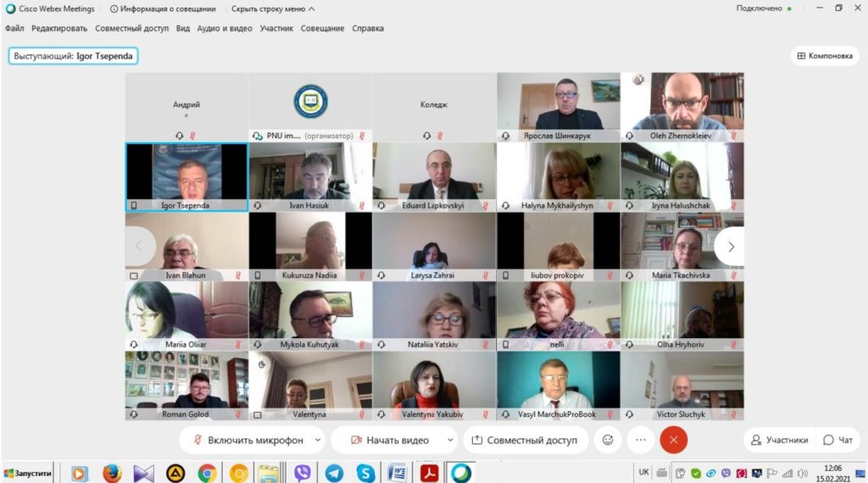Open Telegram from the taskbar
This screenshot has height=483, width=868.
334,473
